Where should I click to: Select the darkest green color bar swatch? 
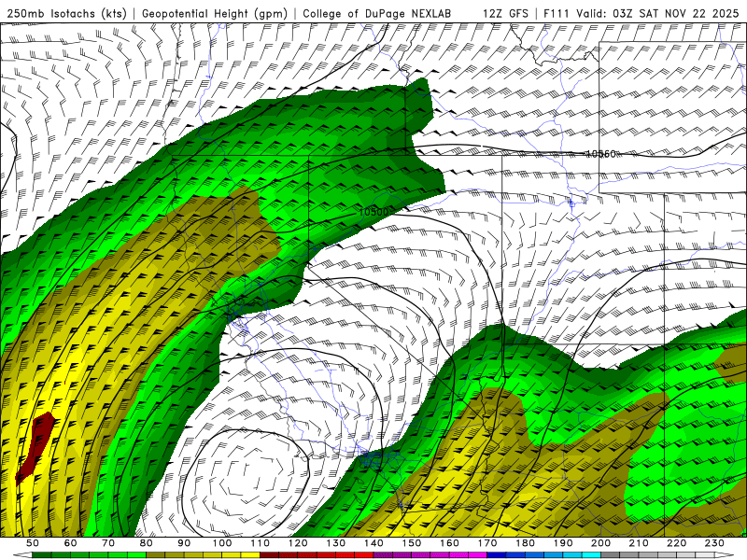coord(42,553)
